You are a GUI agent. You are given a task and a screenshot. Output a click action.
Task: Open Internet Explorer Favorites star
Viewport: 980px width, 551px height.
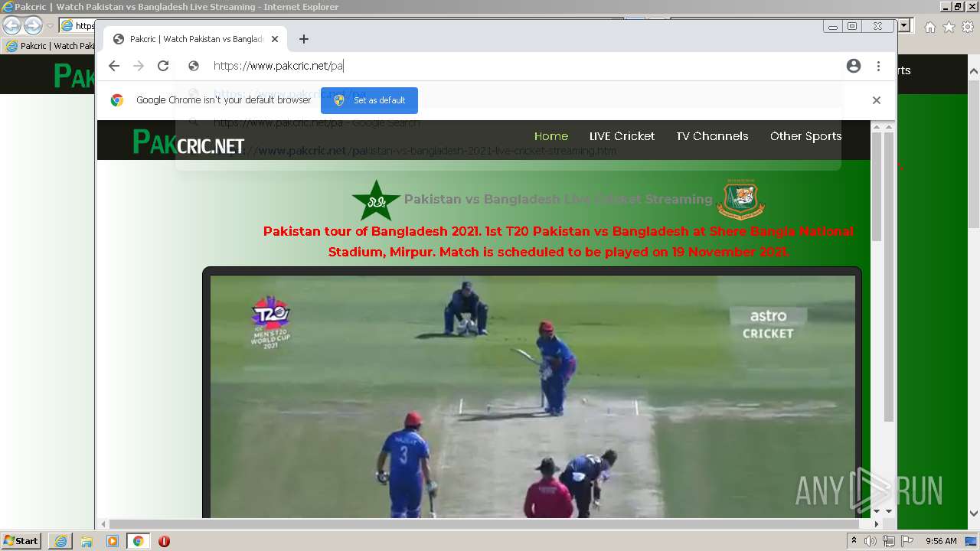click(949, 27)
